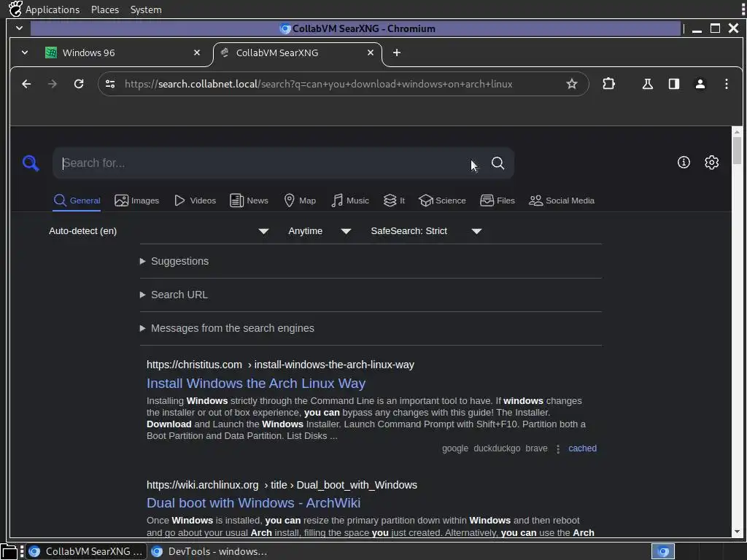
Task: Select the Music search category
Action: click(x=349, y=201)
